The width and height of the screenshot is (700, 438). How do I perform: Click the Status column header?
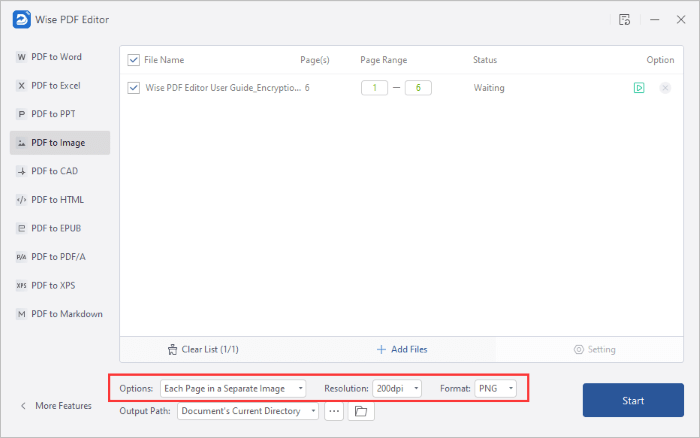[x=485, y=60]
